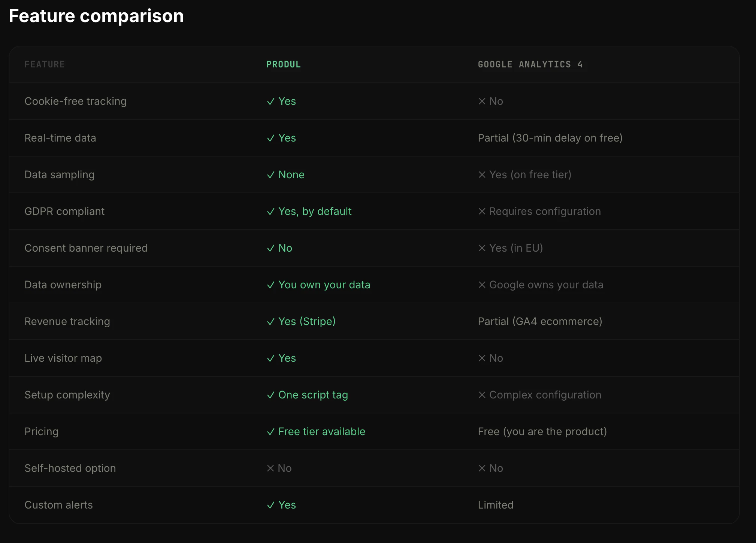This screenshot has height=543, width=756.
Task: Select the GOOGLE ANALYTICS 4 column header
Action: point(530,64)
